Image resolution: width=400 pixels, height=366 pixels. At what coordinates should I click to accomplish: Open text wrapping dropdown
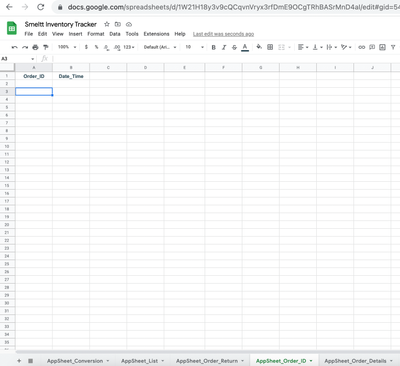point(331,47)
